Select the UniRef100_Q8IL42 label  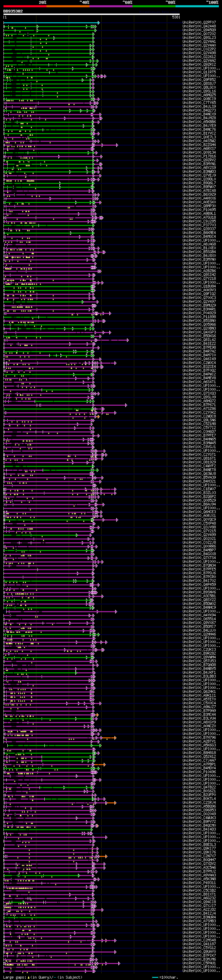pos(199,340)
